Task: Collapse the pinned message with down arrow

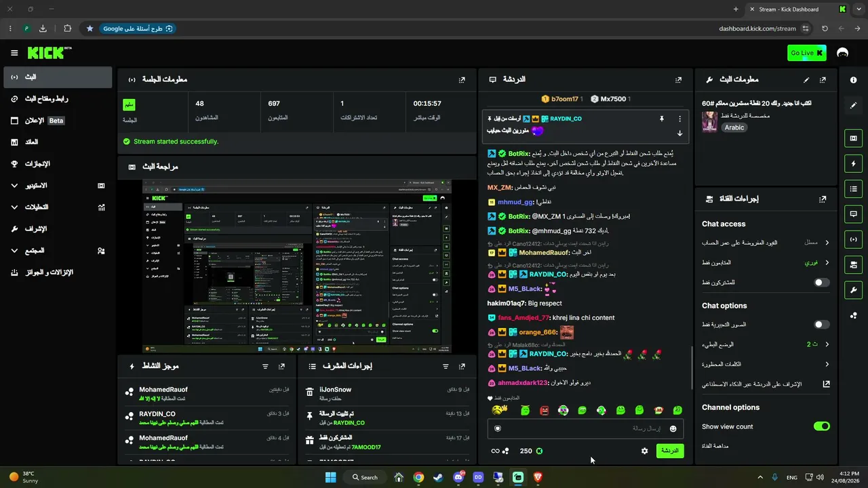Action: tap(679, 133)
